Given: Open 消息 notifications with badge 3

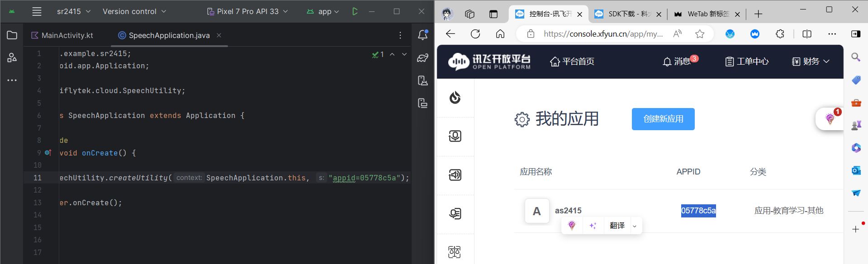Looking at the screenshot, I should click(x=680, y=61).
